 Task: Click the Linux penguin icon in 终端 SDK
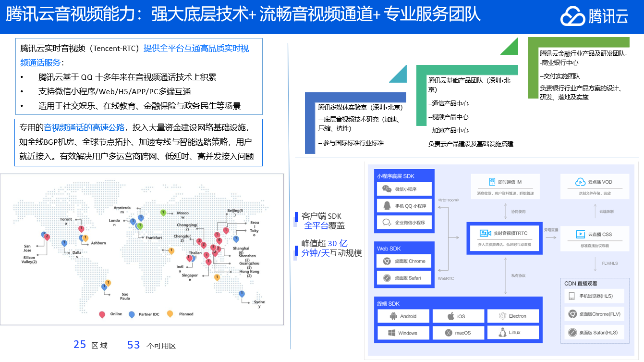pos(503,332)
